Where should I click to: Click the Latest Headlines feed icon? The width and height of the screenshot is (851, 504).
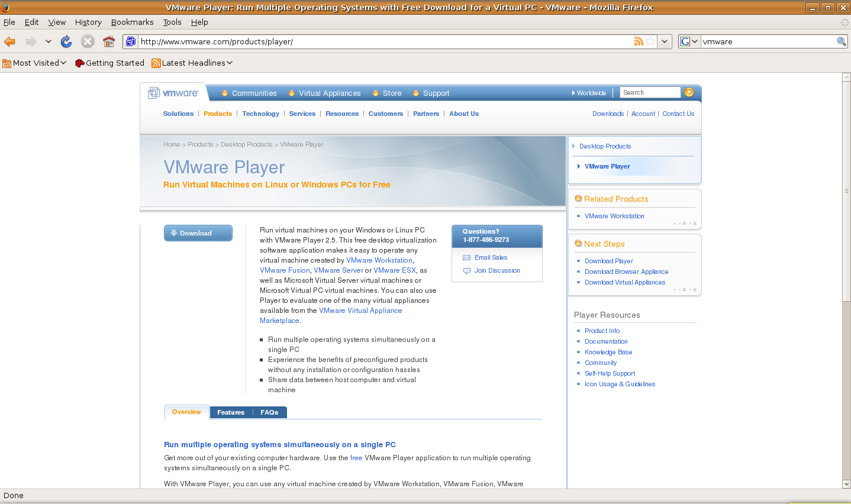pyautogui.click(x=156, y=63)
